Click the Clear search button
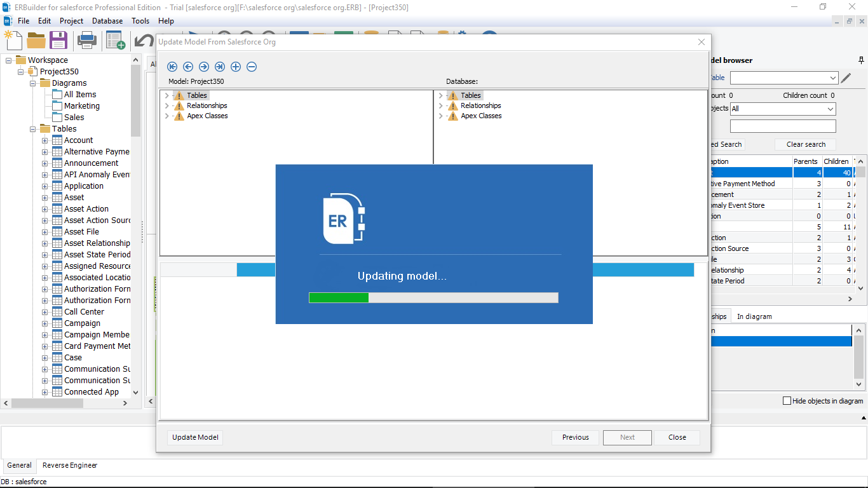Viewport: 868px width, 488px height. [x=806, y=144]
